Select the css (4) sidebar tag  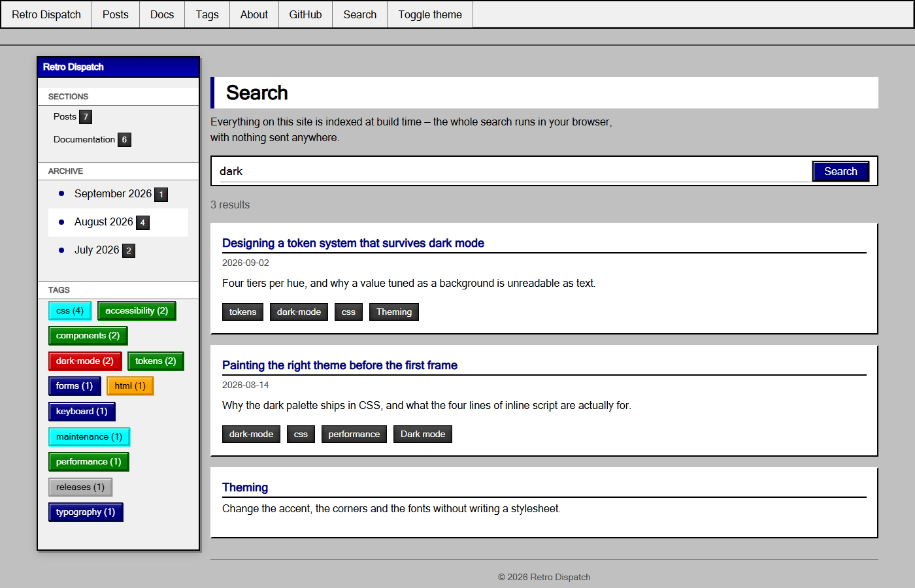(70, 310)
